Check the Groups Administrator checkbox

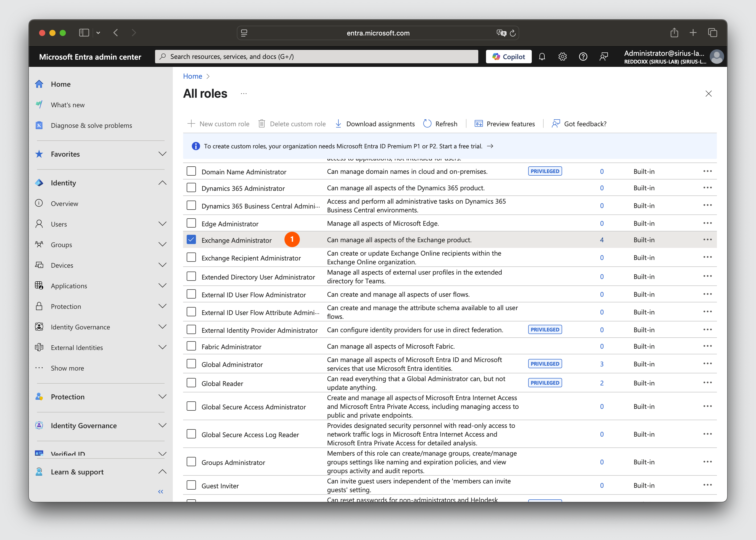point(191,462)
